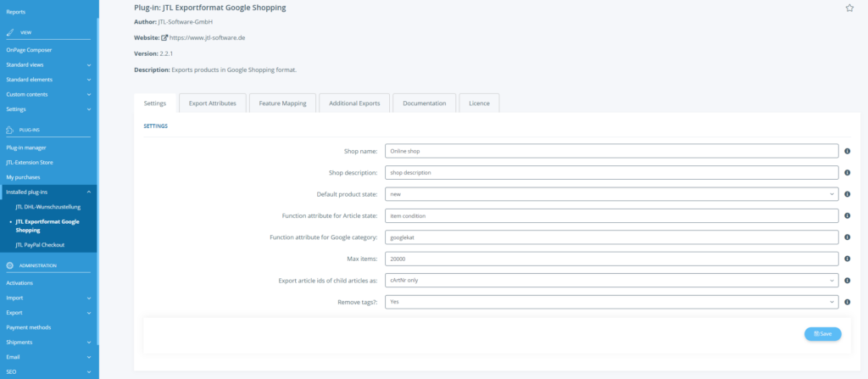Show info for Max items field
868x379 pixels.
click(x=847, y=259)
